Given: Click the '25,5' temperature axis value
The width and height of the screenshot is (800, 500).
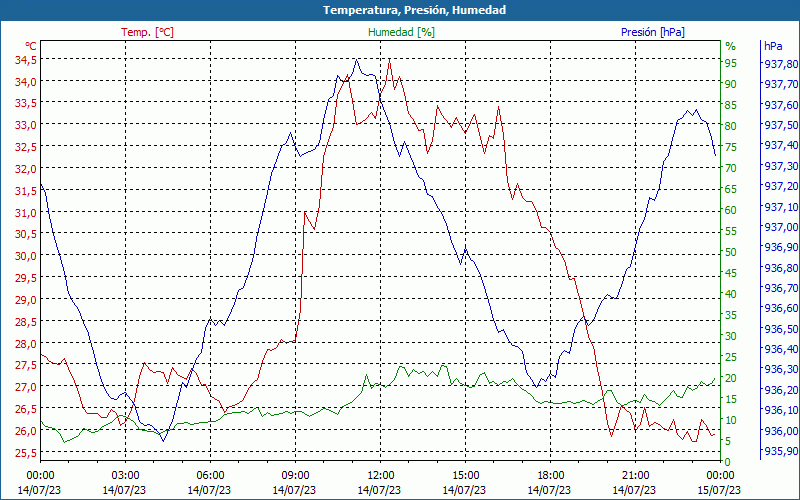Looking at the screenshot, I should (x=26, y=453).
